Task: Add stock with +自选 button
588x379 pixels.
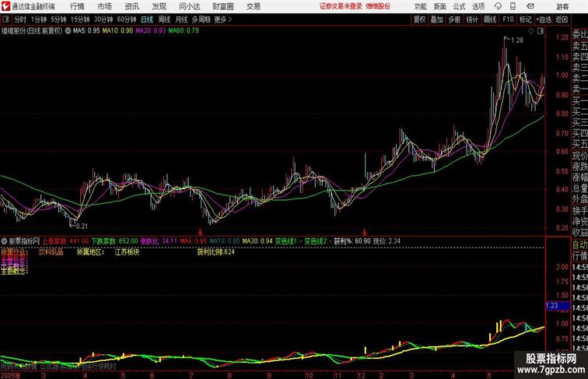Action: (544, 19)
